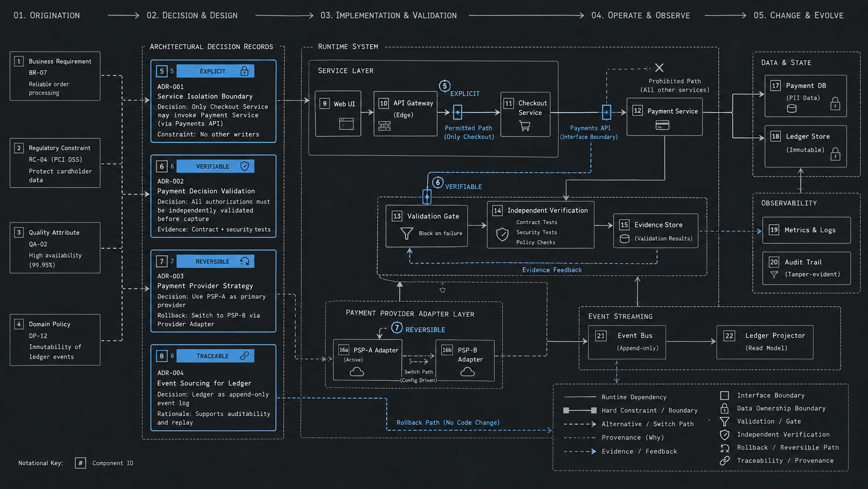
Task: Click the Metrics & Logs component
Action: click(806, 230)
